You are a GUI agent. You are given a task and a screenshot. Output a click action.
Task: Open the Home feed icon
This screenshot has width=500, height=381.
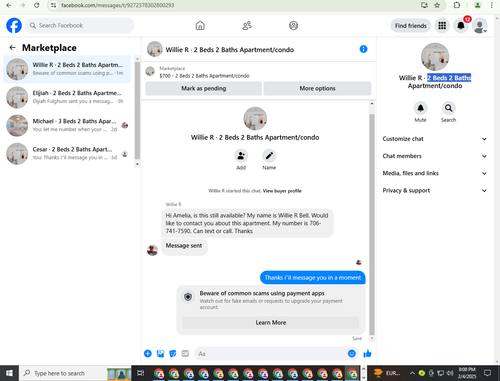(200, 26)
